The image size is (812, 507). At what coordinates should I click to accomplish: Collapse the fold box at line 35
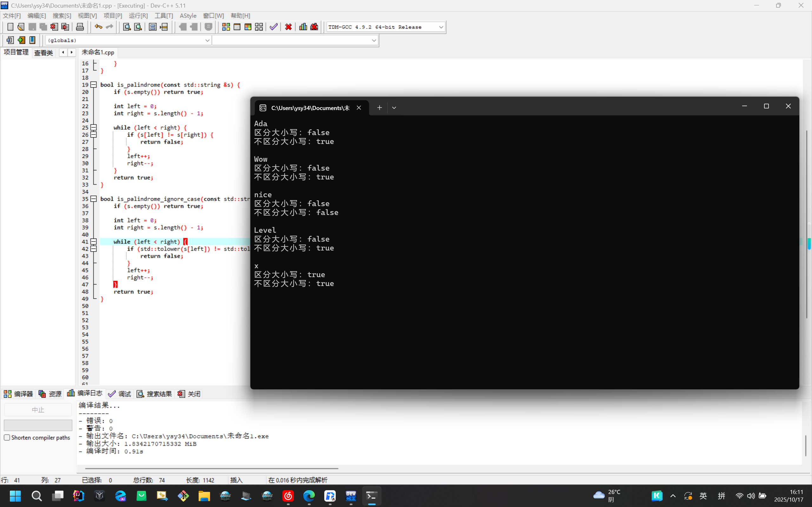click(94, 199)
